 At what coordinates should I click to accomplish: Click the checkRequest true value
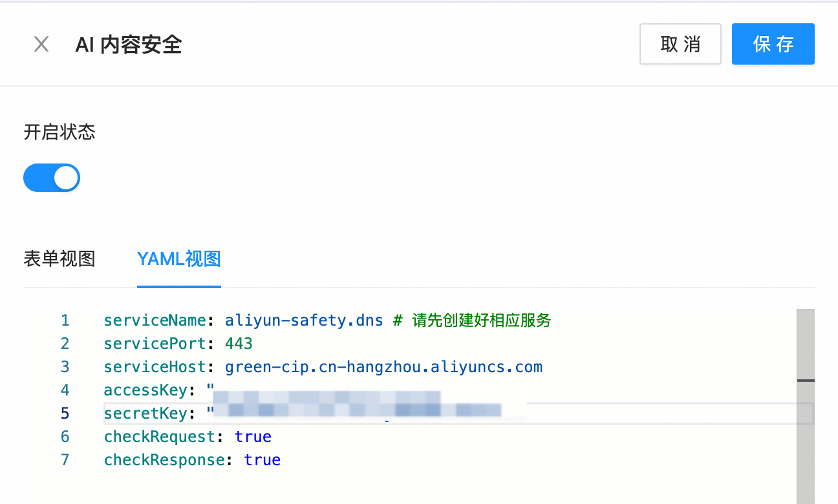pyautogui.click(x=253, y=437)
